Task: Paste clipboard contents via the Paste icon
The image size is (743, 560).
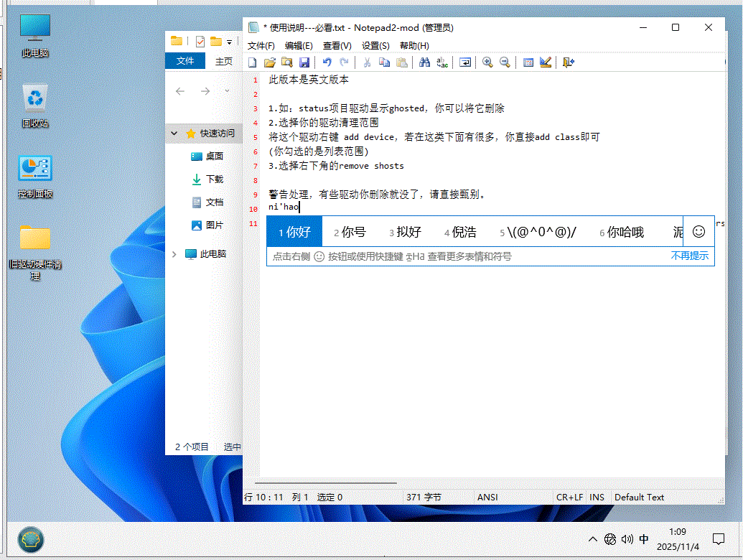Action: [x=403, y=62]
